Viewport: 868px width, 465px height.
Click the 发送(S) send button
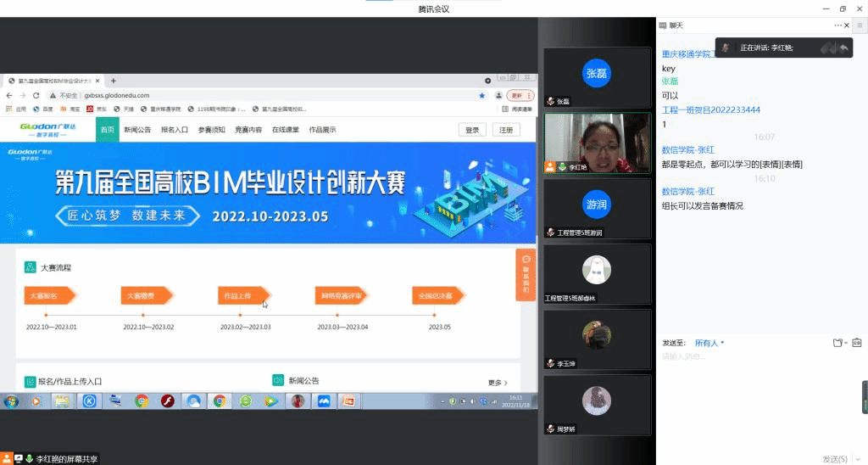(x=834, y=458)
